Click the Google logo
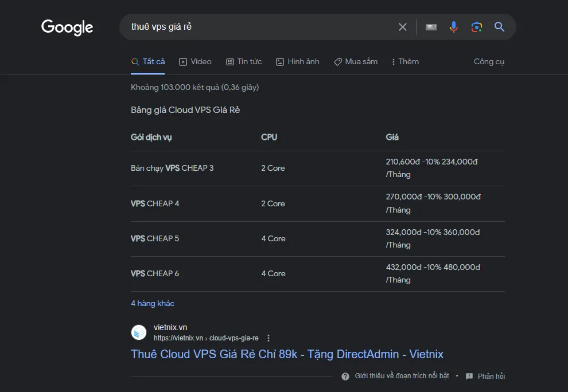The width and height of the screenshot is (568, 392). 67,27
